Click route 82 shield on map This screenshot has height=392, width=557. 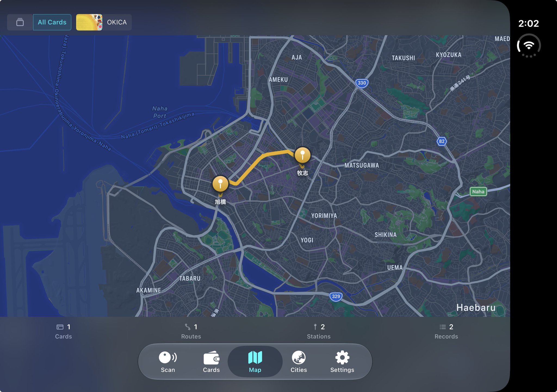[x=442, y=141]
